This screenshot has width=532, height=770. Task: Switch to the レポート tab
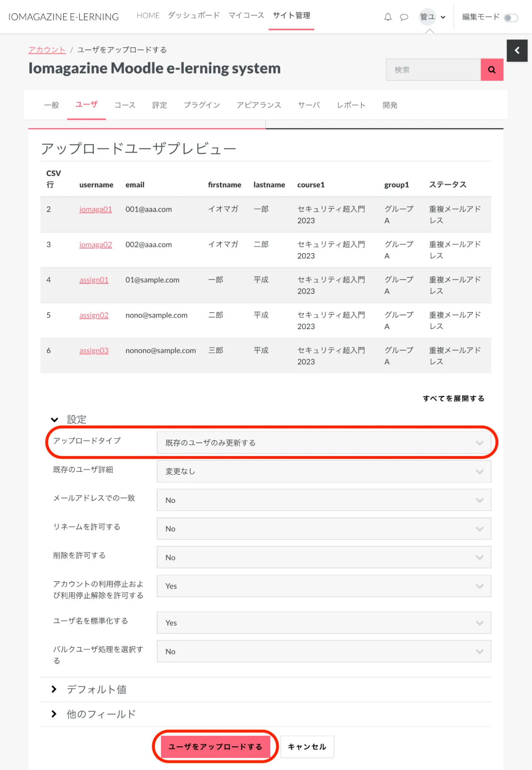[351, 105]
